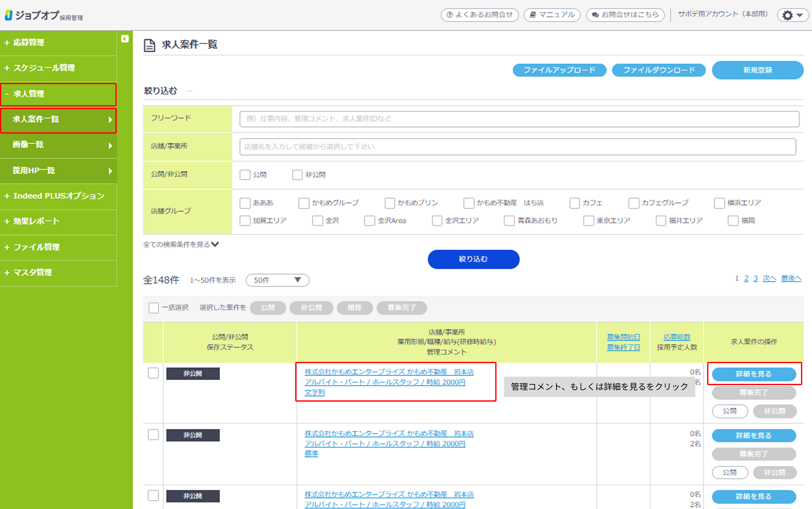Image resolution: width=812 pixels, height=509 pixels.
Task: Open the 50件 display count dropdown
Action: 277,280
